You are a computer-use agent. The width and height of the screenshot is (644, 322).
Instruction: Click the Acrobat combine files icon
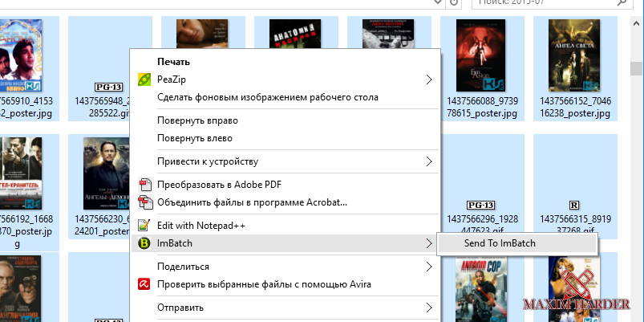[x=144, y=202]
